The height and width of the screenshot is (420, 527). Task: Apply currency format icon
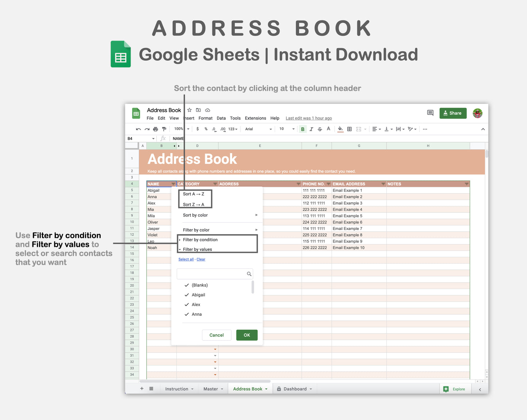point(197,129)
